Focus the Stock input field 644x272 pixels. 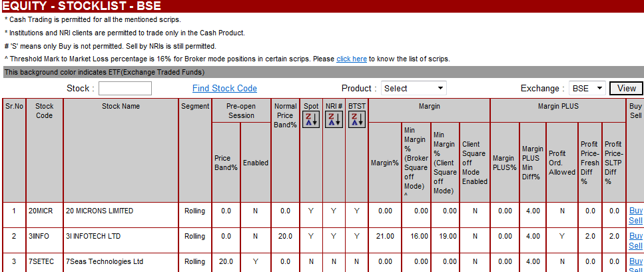(x=125, y=89)
